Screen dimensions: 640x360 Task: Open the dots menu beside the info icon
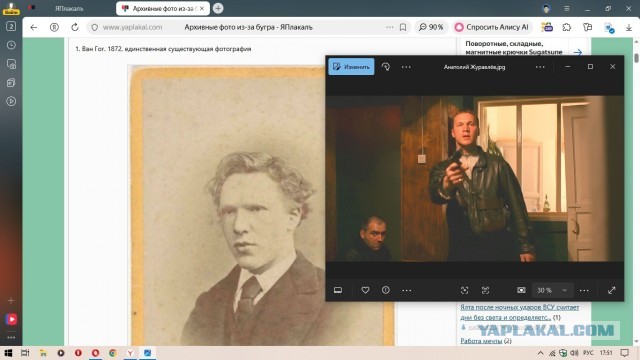click(x=407, y=290)
